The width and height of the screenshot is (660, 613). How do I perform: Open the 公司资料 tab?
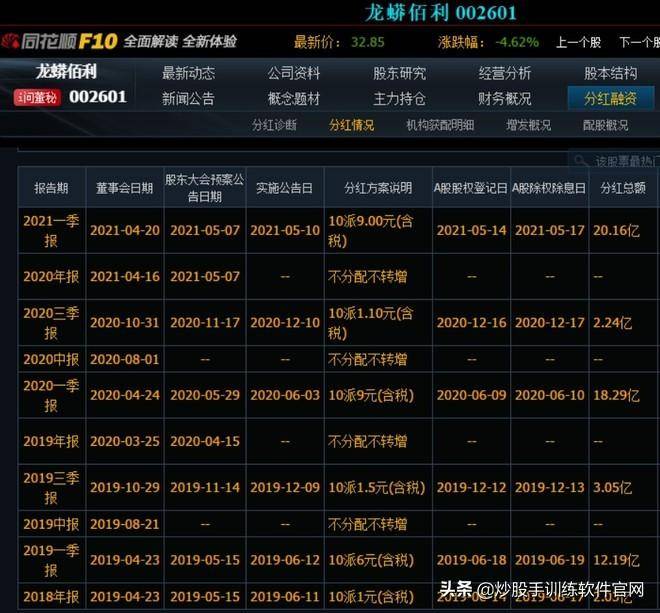[x=294, y=73]
